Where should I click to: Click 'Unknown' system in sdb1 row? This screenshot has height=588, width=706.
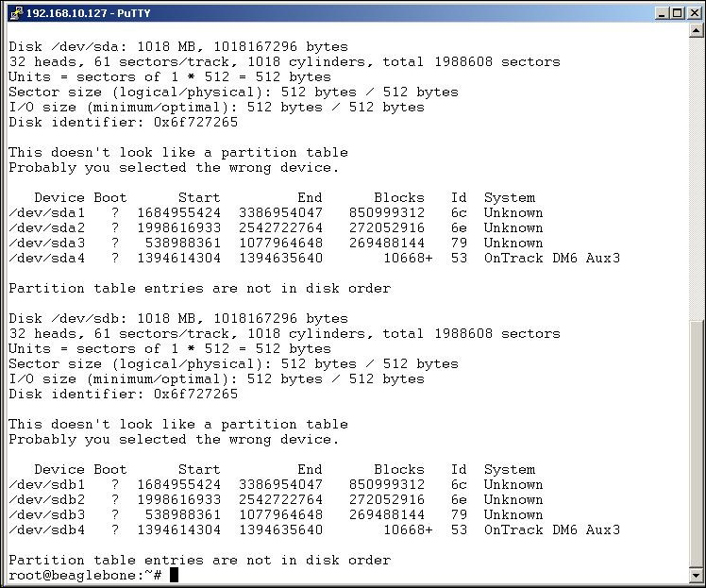pos(513,485)
